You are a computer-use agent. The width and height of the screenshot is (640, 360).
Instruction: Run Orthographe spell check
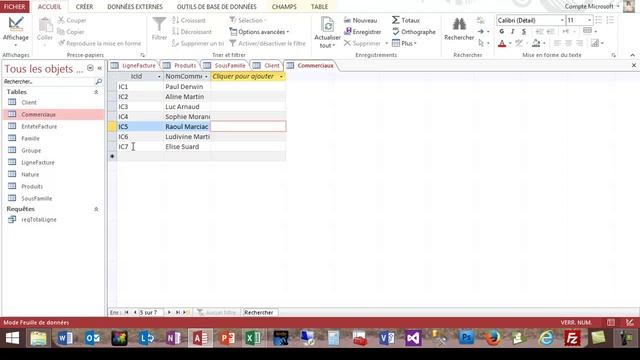point(413,31)
